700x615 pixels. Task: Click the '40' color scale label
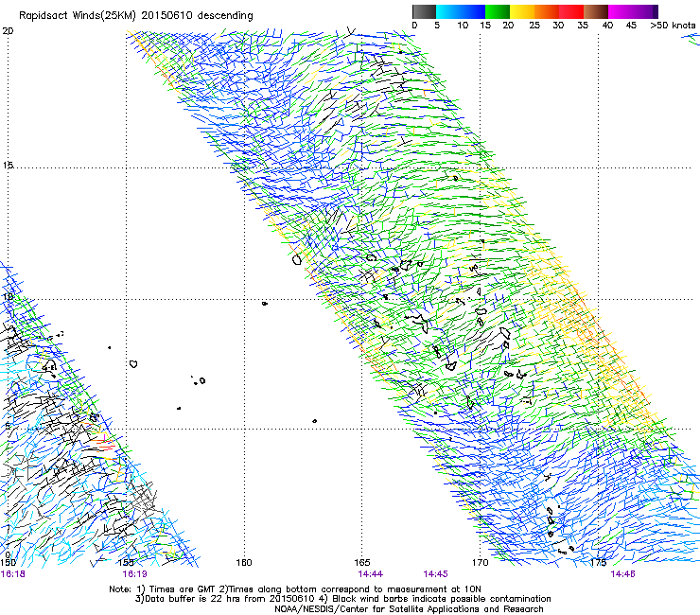[x=607, y=26]
